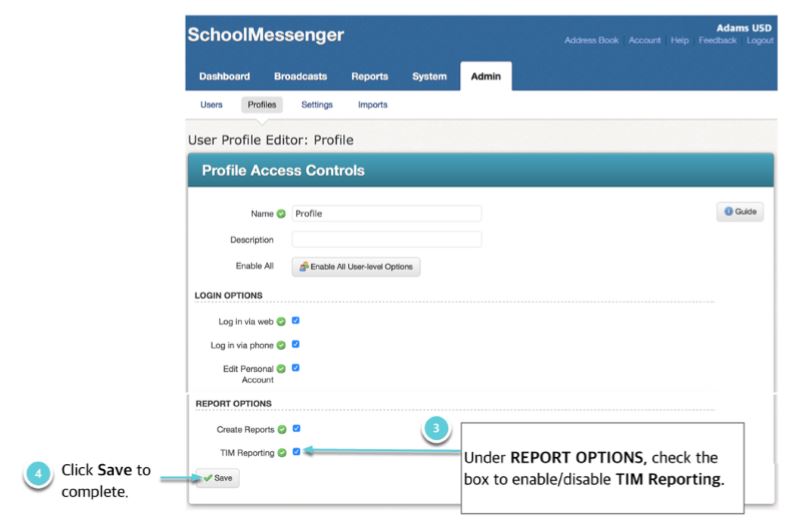This screenshot has width=797, height=527.
Task: Select the Admin tab
Action: pyautogui.click(x=486, y=76)
